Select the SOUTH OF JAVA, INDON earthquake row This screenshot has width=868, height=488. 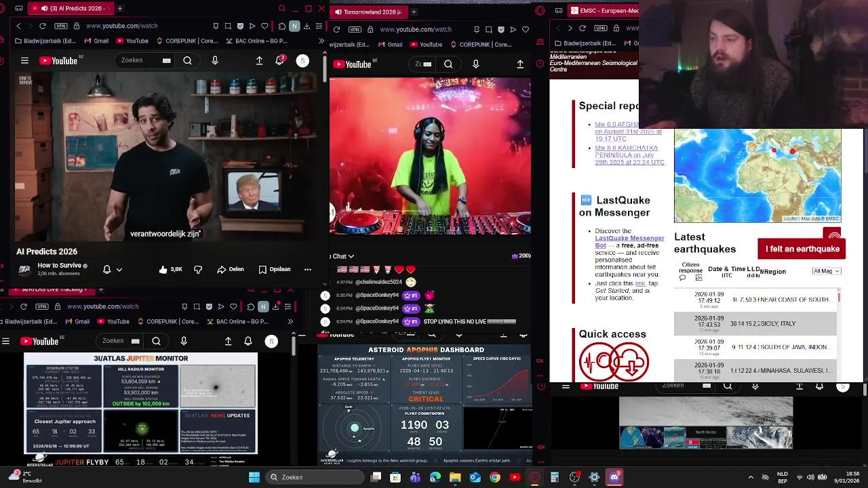coord(757,347)
